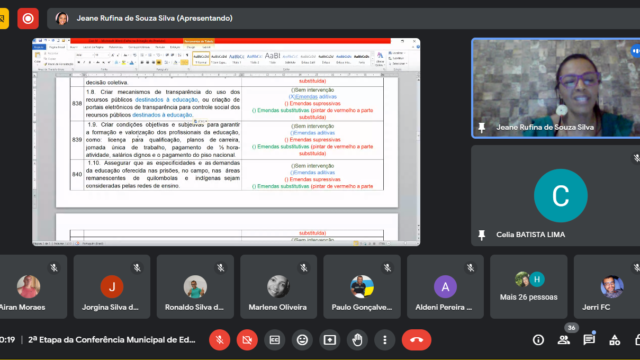The width and height of the screenshot is (640, 360).
Task: Apply Normal style in Word gallery
Action: click(x=201, y=58)
